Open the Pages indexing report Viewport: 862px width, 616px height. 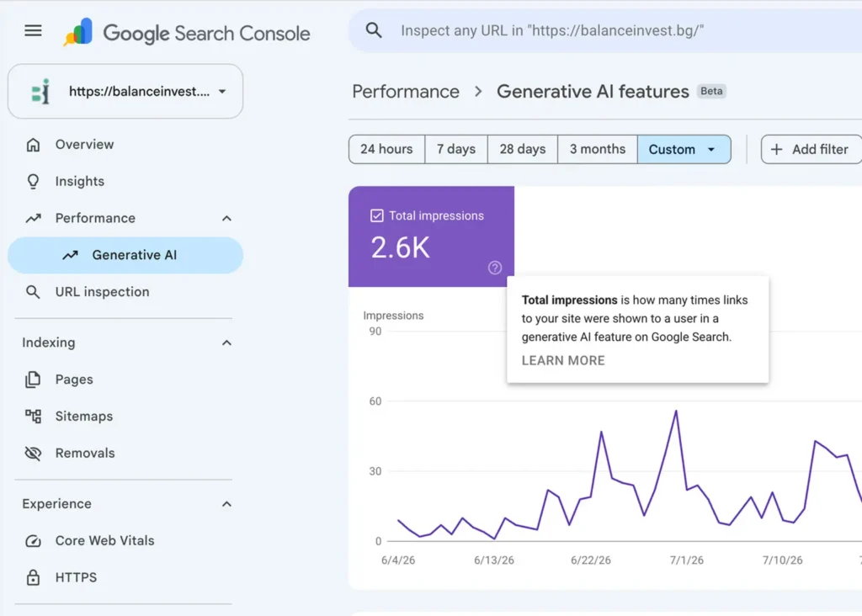coord(125,380)
